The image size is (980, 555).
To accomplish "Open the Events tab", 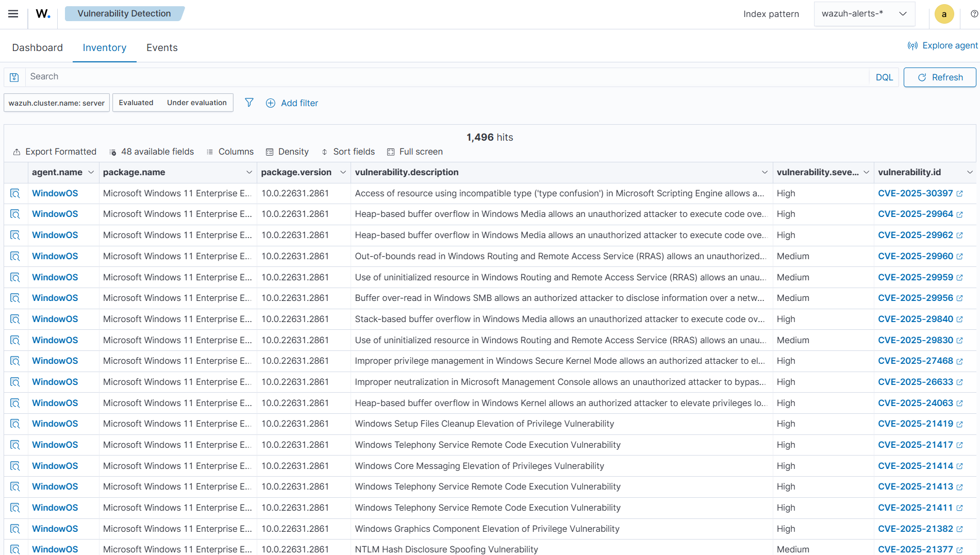I will (x=162, y=47).
